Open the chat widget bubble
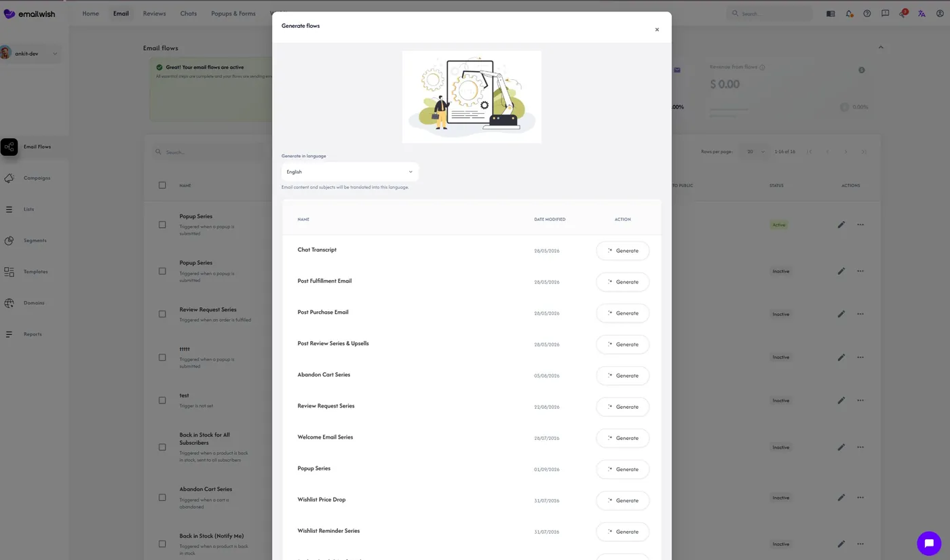950x560 pixels. point(929,543)
